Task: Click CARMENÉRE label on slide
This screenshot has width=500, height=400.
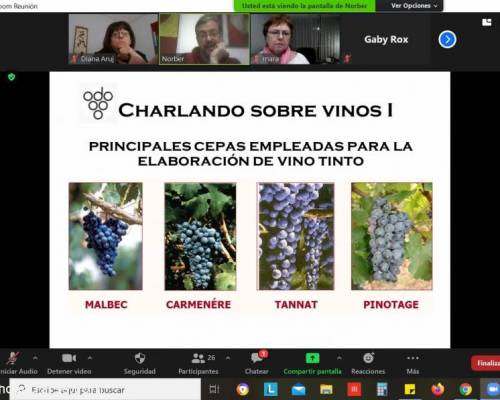Action: [199, 304]
